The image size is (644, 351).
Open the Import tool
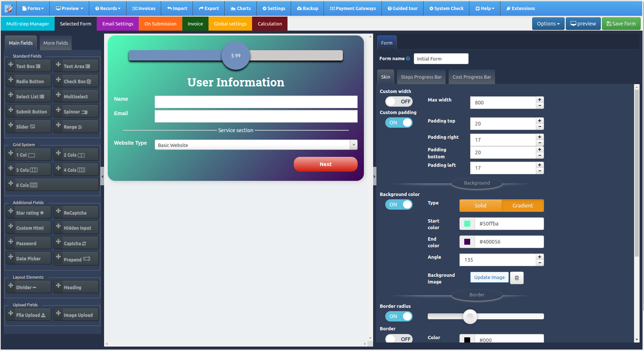[x=177, y=8]
